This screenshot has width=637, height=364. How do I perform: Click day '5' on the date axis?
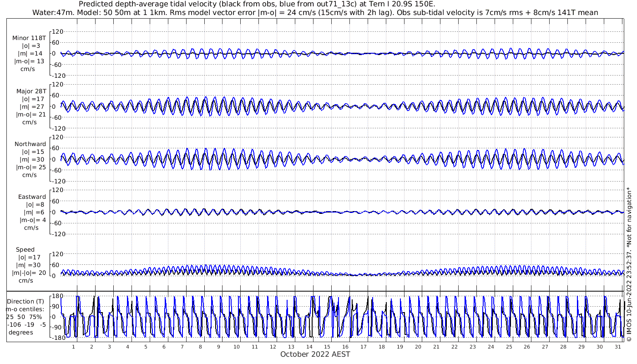[146, 347]
